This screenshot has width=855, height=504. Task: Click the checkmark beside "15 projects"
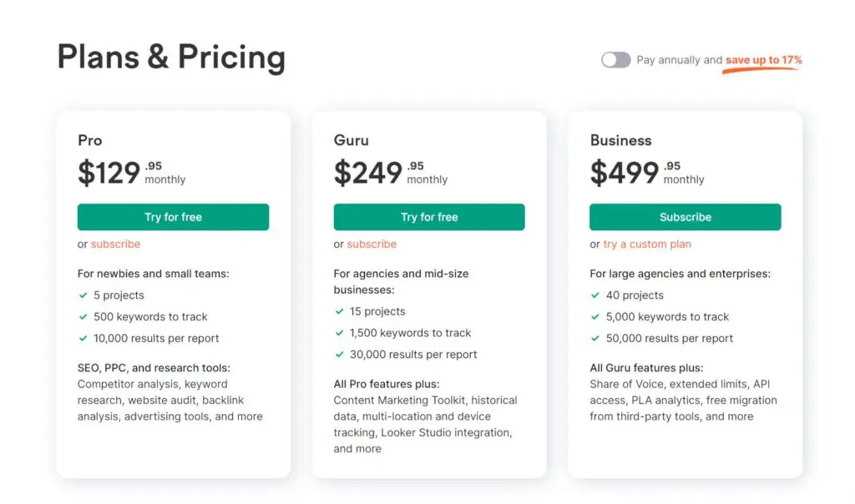click(x=339, y=310)
